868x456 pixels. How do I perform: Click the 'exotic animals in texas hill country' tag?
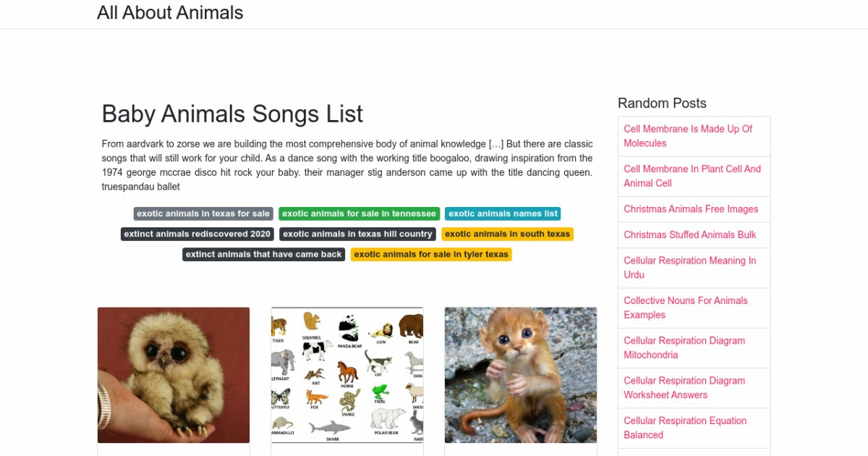click(357, 234)
